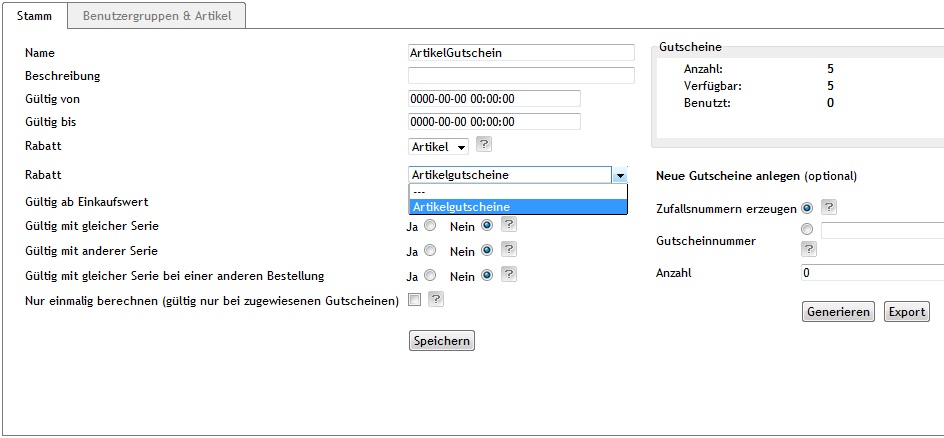944x438 pixels.
Task: Select Ja for Gültig mit gleicher Serie
Action: coord(430,226)
